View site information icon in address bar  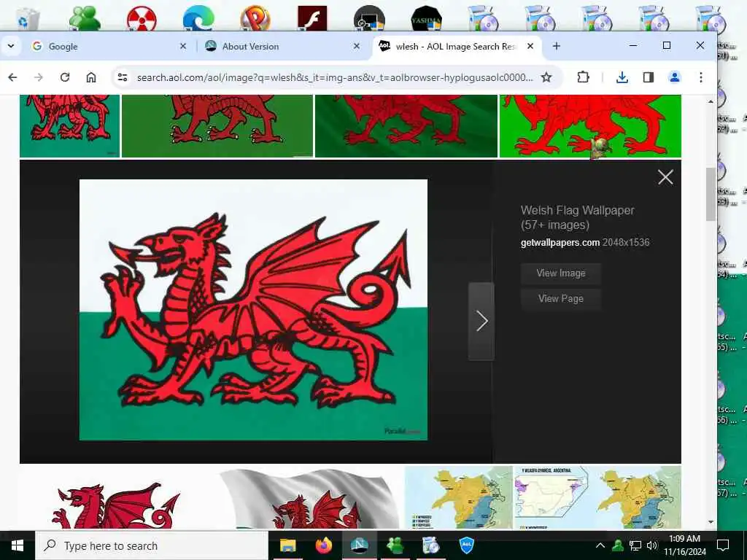[x=123, y=77]
